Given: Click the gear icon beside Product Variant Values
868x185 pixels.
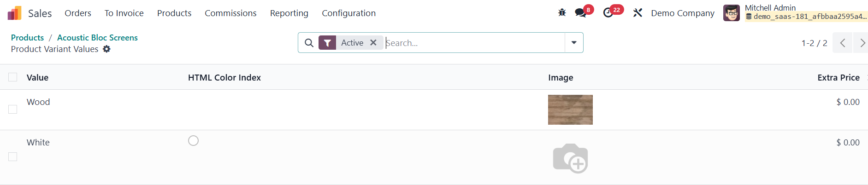Looking at the screenshot, I should coord(106,49).
